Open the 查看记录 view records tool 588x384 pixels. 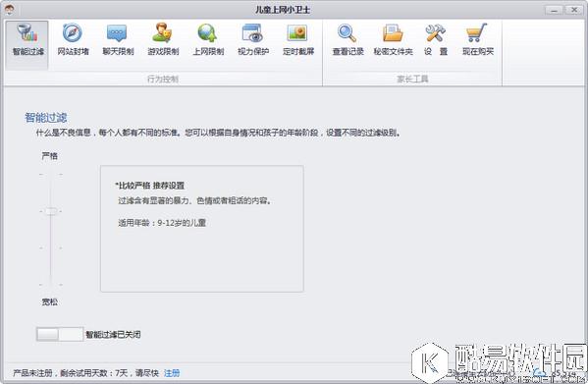[347, 40]
